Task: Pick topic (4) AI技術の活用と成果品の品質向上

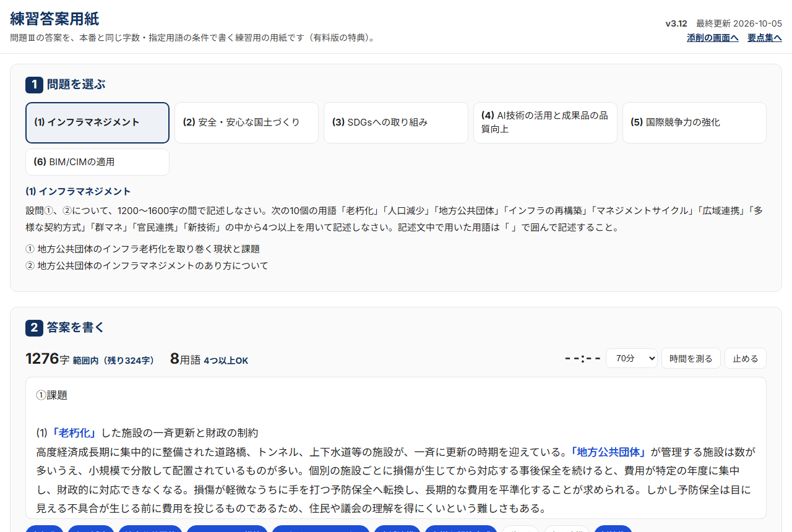Action: click(545, 122)
